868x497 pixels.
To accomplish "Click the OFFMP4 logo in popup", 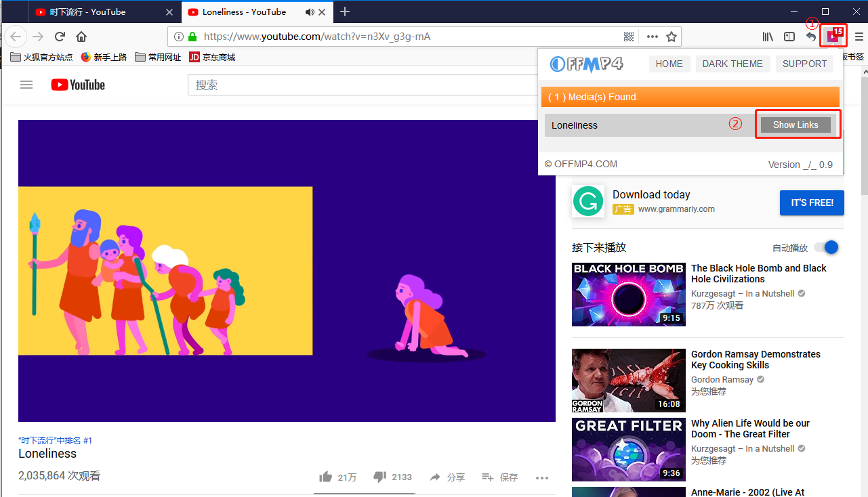I will pyautogui.click(x=586, y=64).
